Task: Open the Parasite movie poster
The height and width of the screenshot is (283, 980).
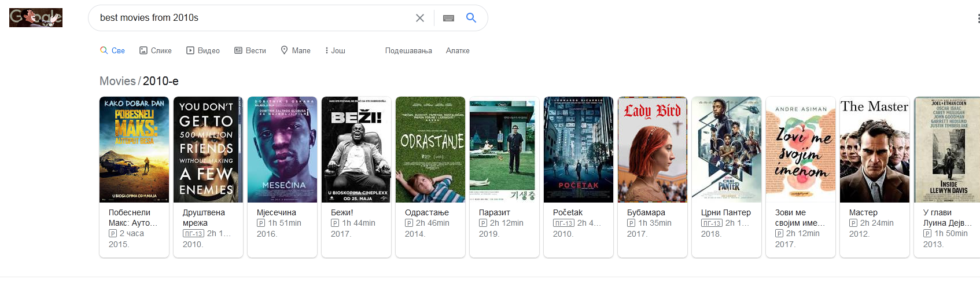Action: point(504,149)
